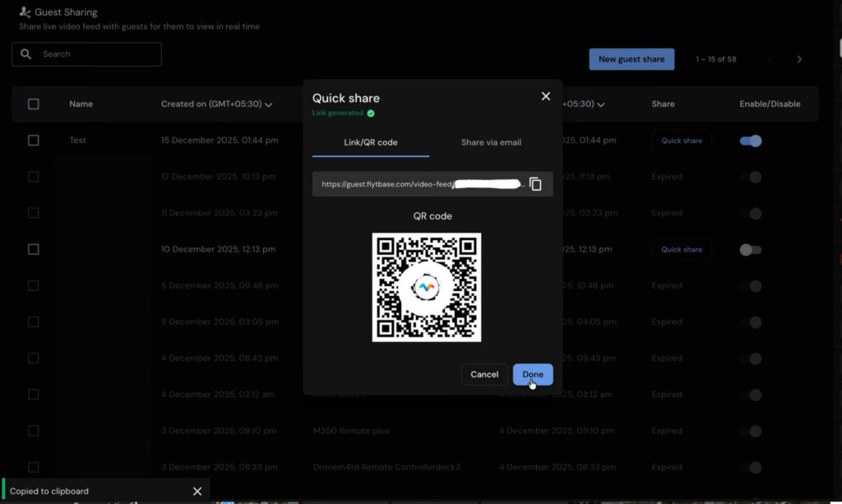
Task: Close the Quick share dialog with X
Action: coord(545,96)
